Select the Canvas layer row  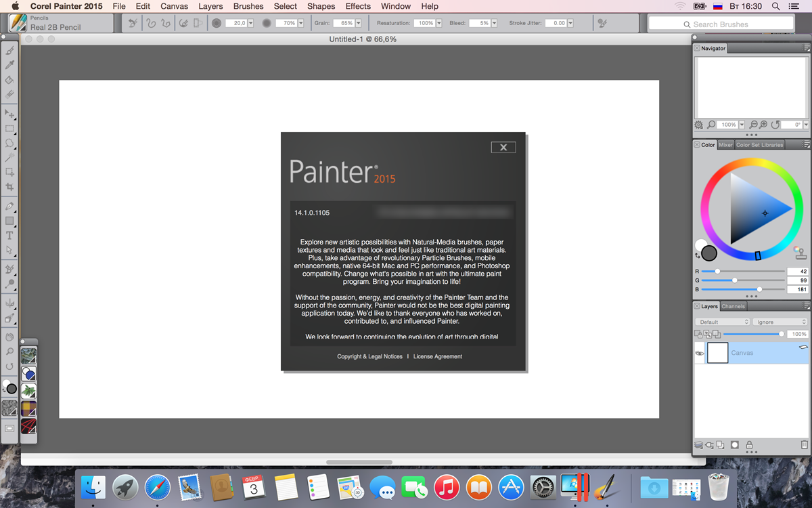point(752,353)
